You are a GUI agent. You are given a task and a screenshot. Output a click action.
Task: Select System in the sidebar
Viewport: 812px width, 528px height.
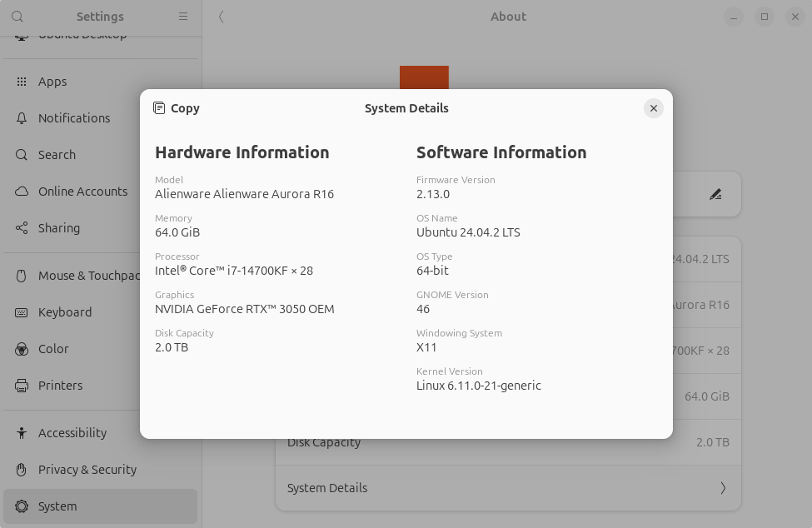(101, 506)
